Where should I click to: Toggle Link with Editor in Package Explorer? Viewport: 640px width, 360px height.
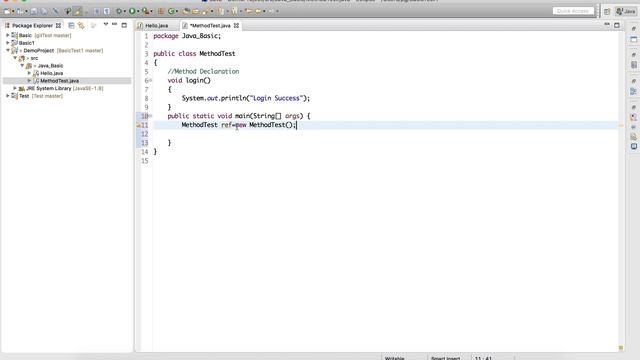[x=81, y=25]
